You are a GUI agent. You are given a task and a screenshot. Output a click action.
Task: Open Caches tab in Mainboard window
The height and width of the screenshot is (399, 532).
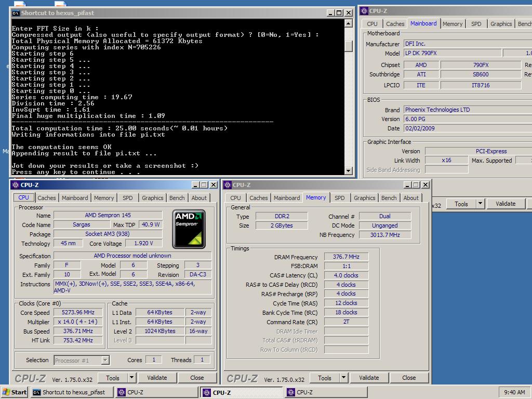pyautogui.click(x=395, y=24)
